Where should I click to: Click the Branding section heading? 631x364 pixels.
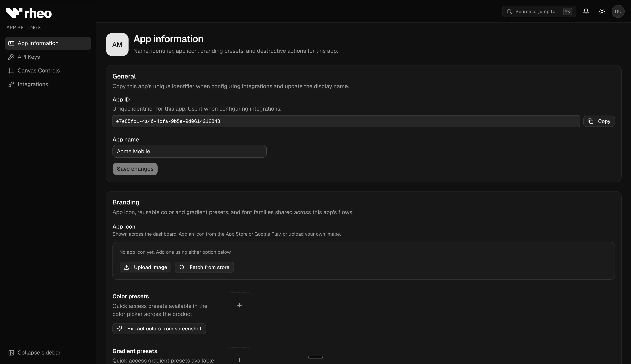(x=126, y=202)
